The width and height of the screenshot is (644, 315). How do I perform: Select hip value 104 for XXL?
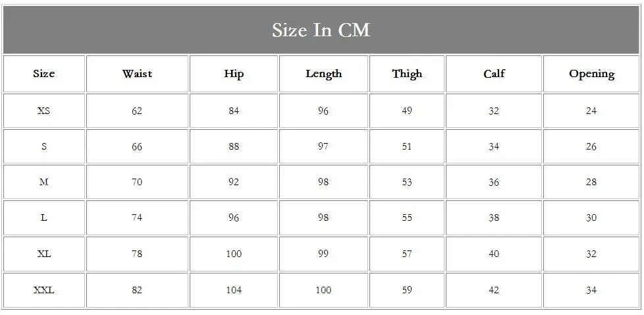(234, 290)
